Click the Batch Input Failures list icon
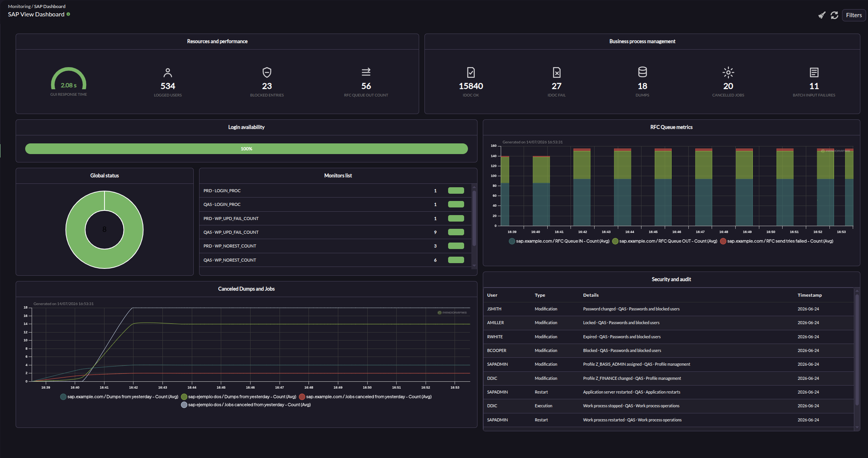Viewport: 868px width, 458px height. [x=814, y=72]
